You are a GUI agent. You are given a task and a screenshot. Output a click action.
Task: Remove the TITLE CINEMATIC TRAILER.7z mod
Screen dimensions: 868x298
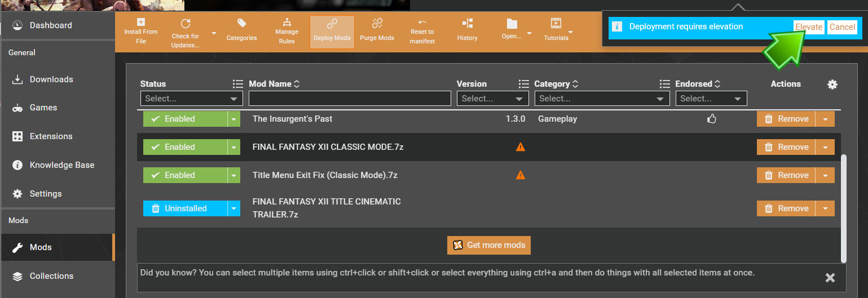786,208
